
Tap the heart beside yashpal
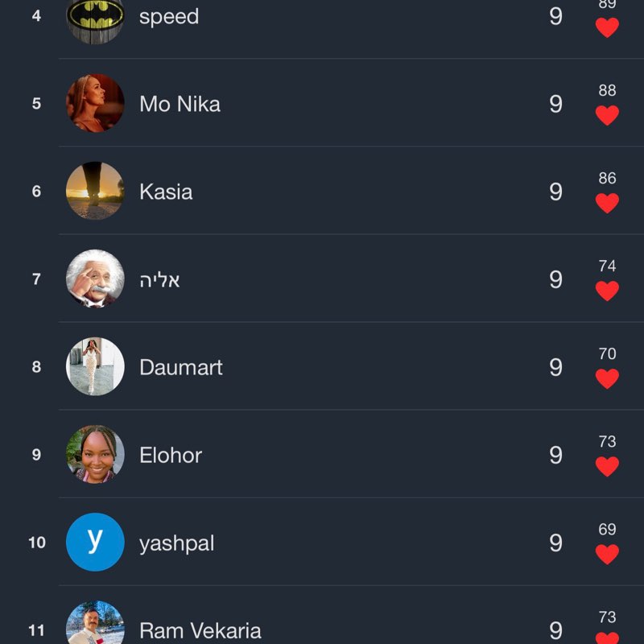[607, 555]
